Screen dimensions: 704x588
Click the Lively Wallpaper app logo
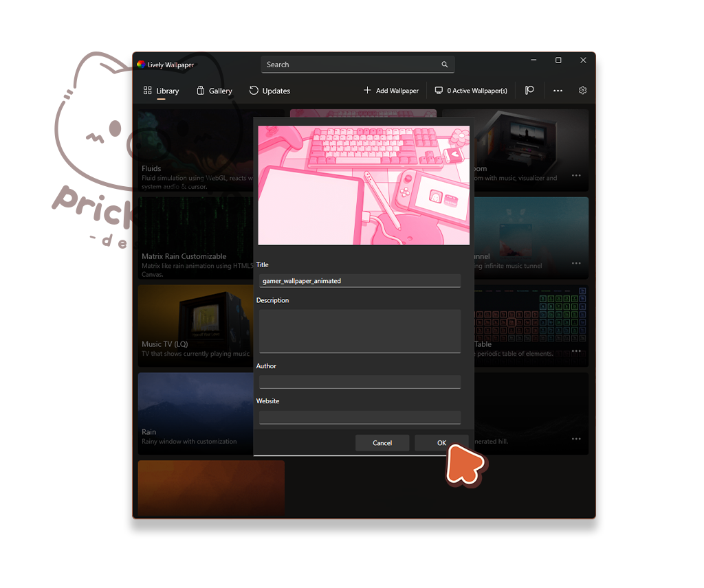click(141, 65)
